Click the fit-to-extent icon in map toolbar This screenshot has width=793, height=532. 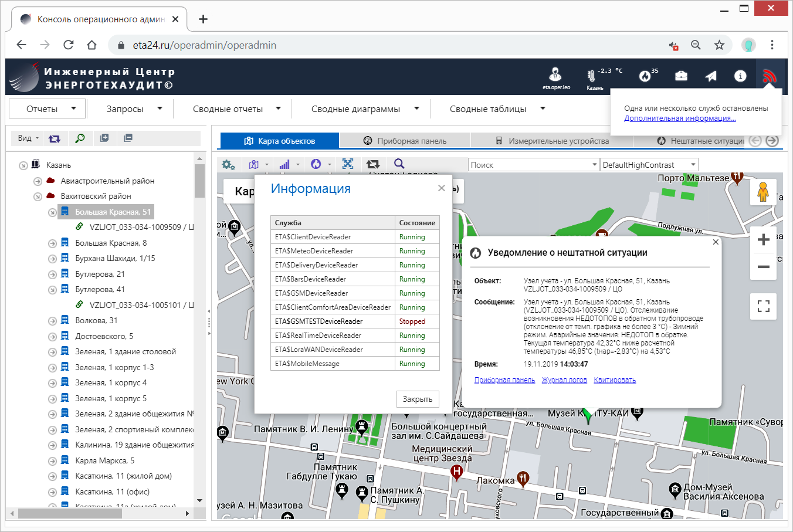point(348,164)
